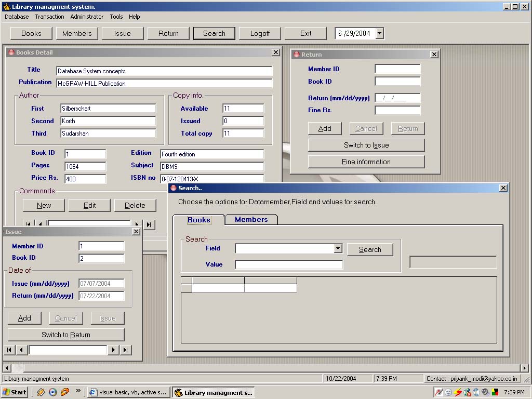Open the Administrator menu
This screenshot has height=399, width=532.
[x=87, y=17]
